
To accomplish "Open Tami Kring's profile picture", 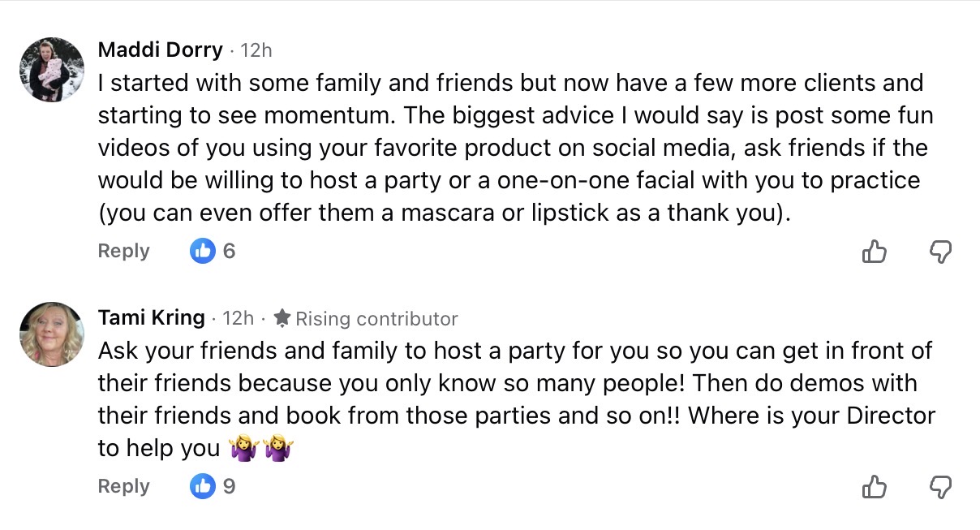I will [52, 334].
